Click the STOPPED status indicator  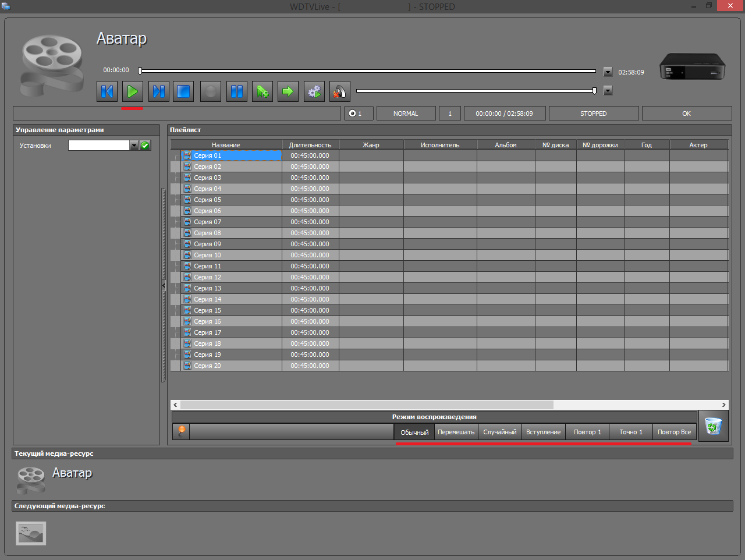594,114
